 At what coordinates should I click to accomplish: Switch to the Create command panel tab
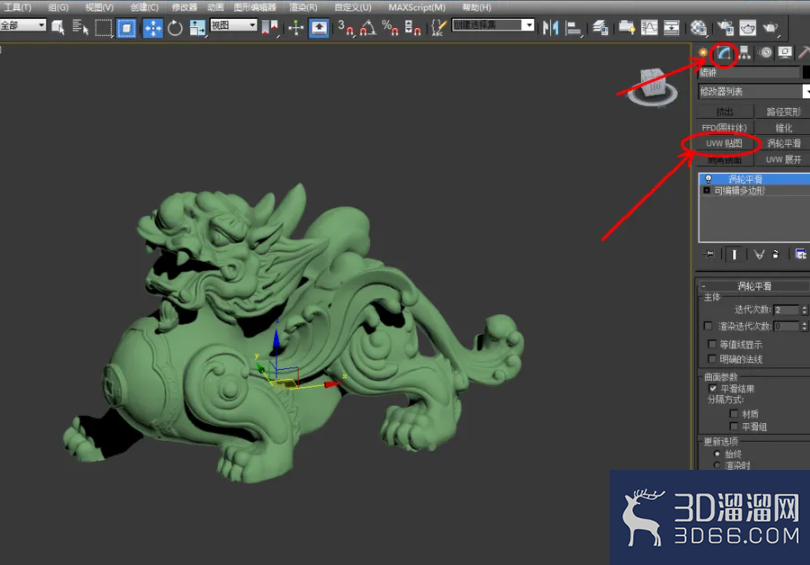click(703, 53)
